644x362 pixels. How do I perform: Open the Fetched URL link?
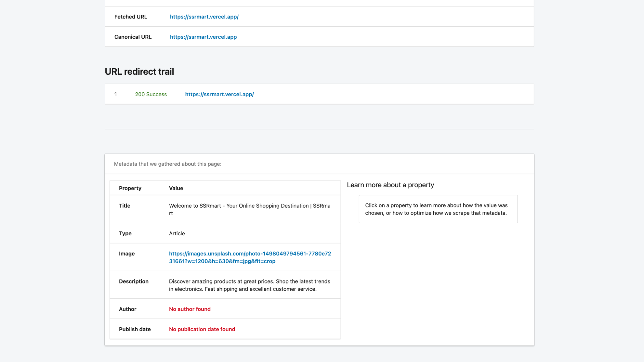pos(204,17)
